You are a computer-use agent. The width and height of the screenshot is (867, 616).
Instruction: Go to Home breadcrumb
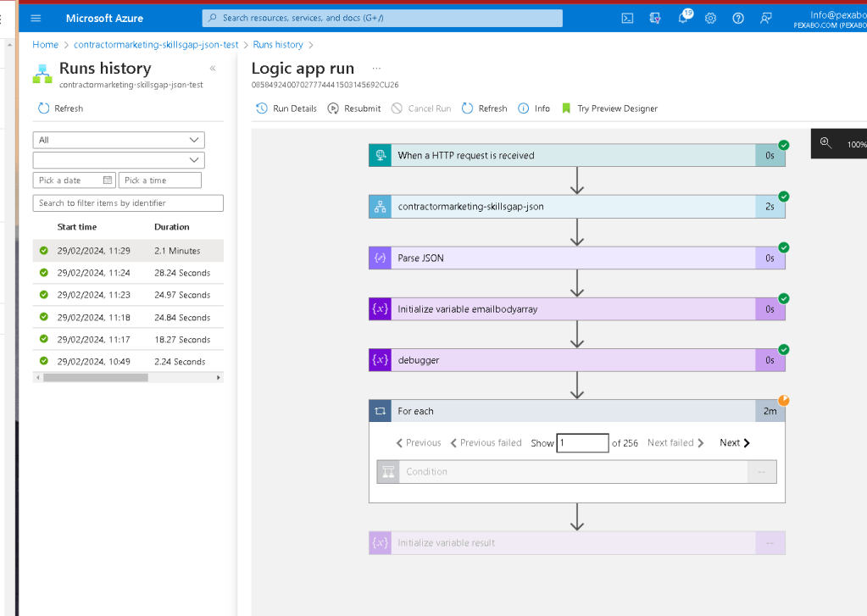pos(45,45)
